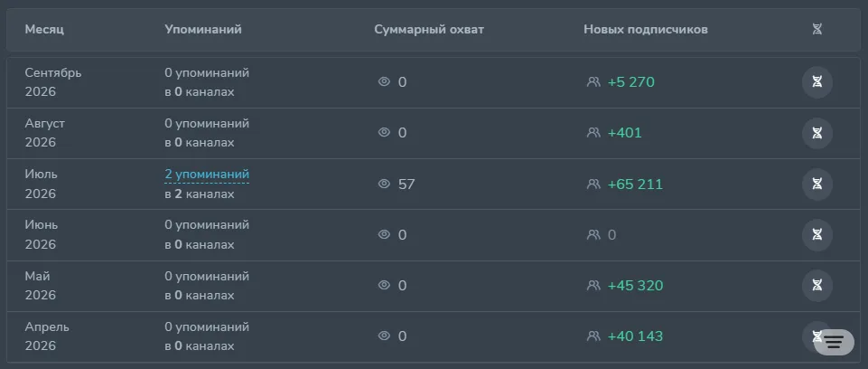868x369 pixels.
Task: Click '0 упоминаний' in the Июнь row
Action: [x=207, y=225]
